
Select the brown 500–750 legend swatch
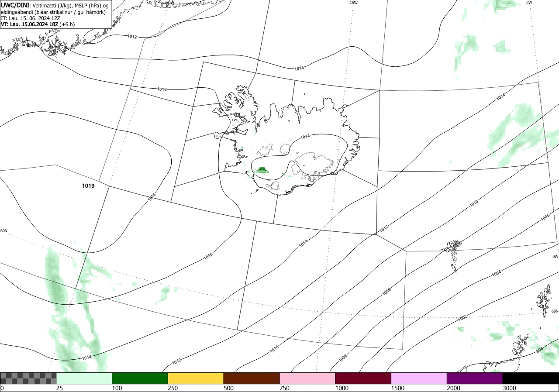(x=252, y=378)
